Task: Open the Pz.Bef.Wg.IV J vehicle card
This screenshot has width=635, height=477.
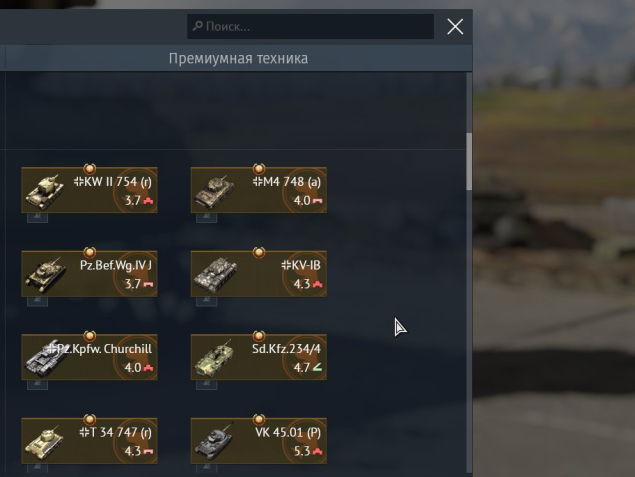Action: tap(89, 274)
